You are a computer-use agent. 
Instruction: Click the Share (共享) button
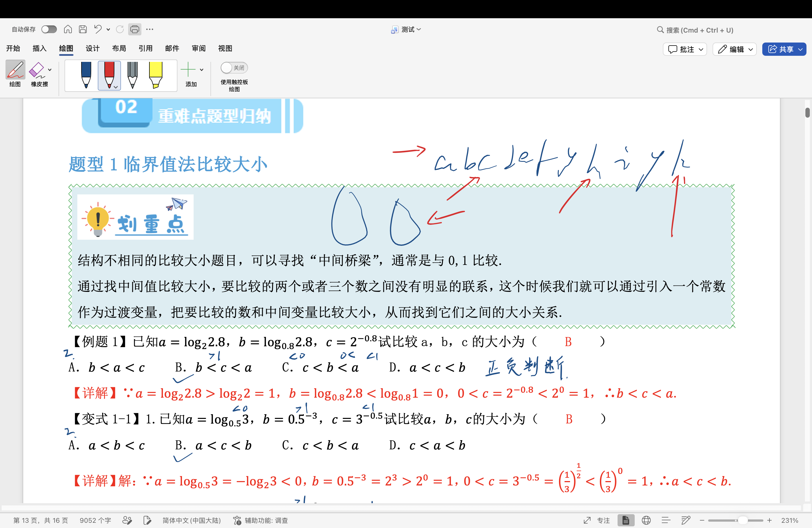coord(784,49)
